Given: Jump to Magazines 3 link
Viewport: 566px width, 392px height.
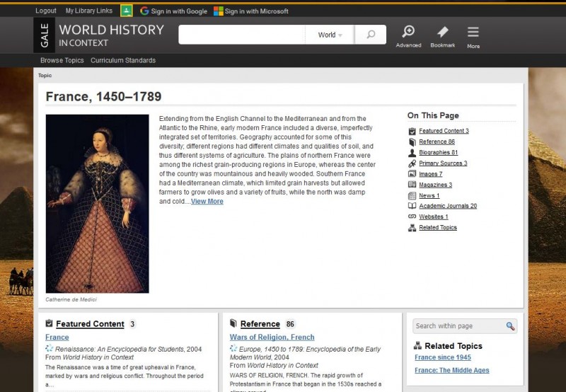Looking at the screenshot, I should click(435, 185).
